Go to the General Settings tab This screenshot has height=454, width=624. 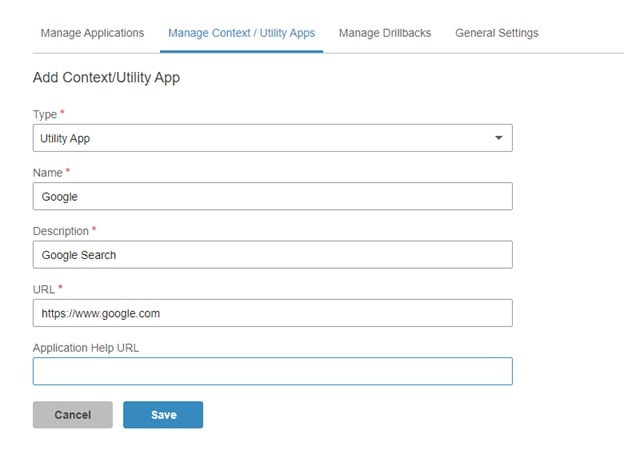[497, 33]
